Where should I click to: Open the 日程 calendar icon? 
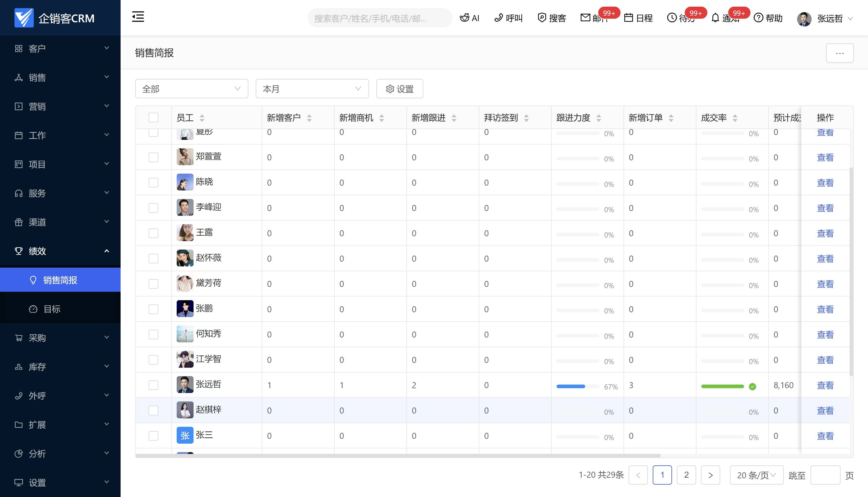click(x=629, y=18)
